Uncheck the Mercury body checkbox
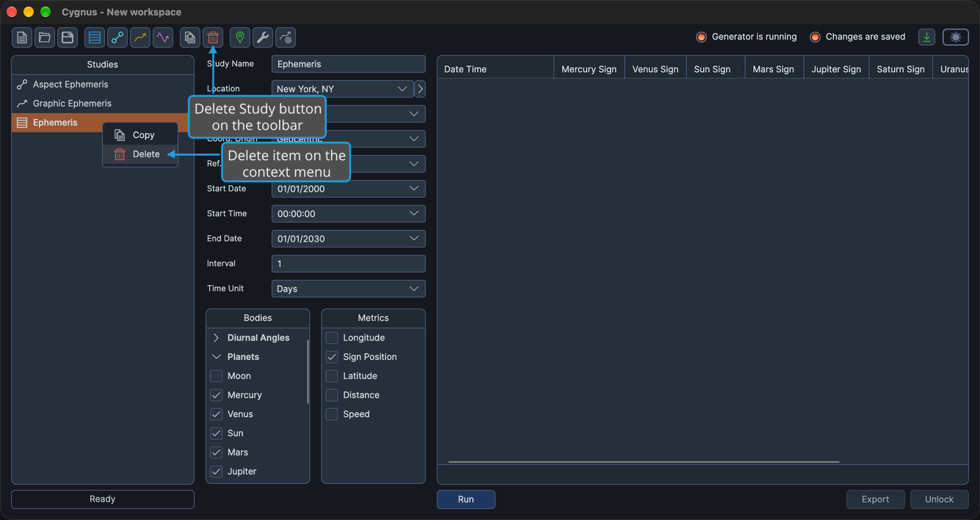The width and height of the screenshot is (980, 520). click(217, 395)
